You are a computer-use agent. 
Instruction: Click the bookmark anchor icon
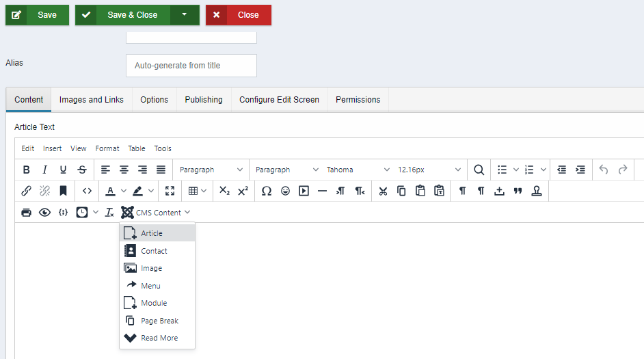click(x=63, y=191)
